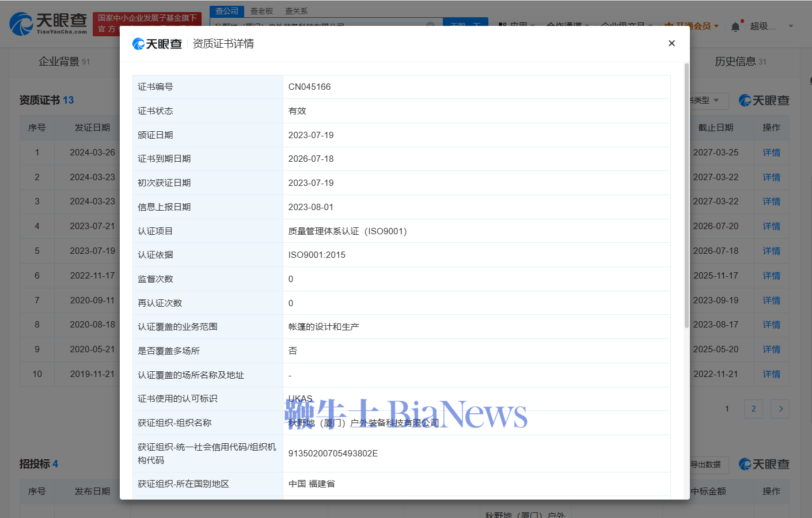Click the 证书到期日期 field label

(x=164, y=159)
